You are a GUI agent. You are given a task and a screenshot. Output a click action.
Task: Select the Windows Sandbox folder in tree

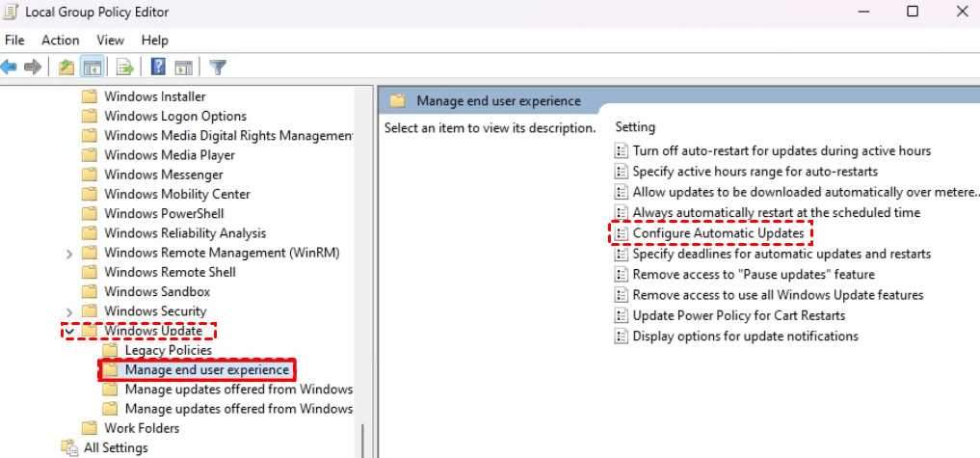click(x=156, y=291)
